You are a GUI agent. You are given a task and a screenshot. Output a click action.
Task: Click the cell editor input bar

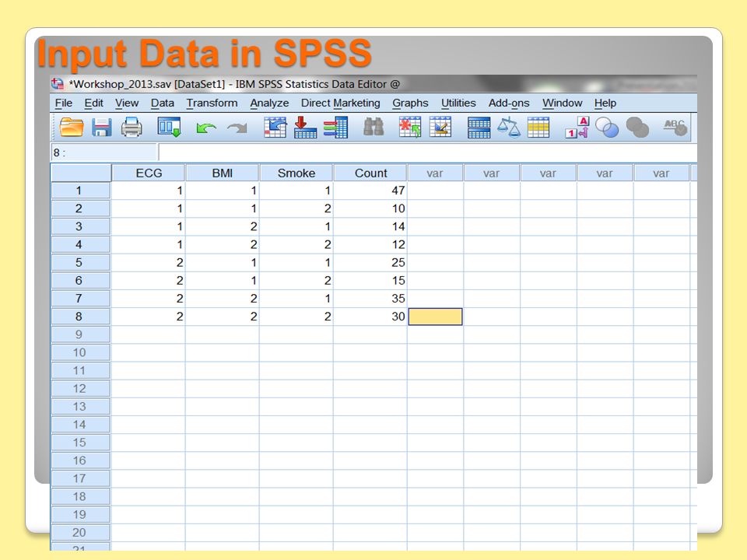[x=428, y=152]
